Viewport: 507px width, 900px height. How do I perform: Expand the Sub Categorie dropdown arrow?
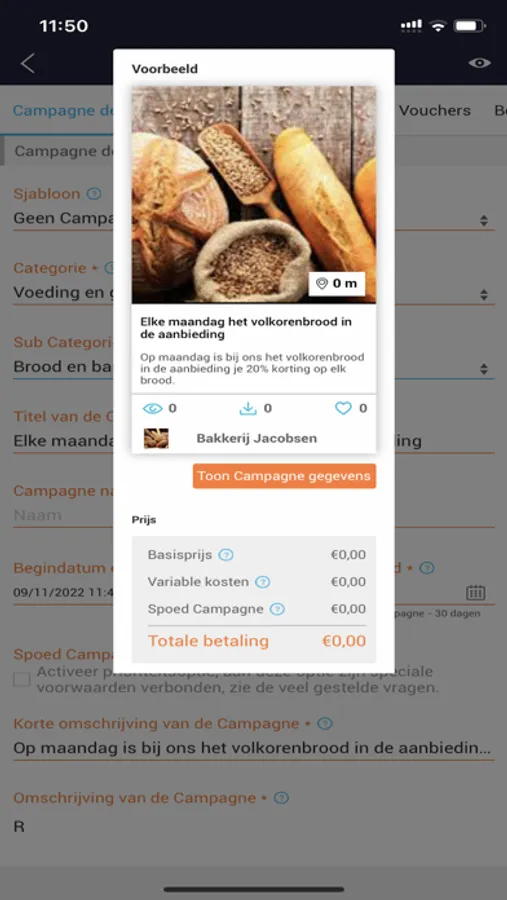tap(484, 368)
